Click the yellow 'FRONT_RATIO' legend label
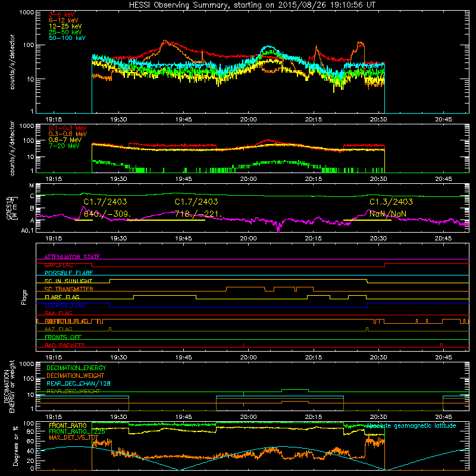The width and height of the screenshot is (476, 476). [x=68, y=425]
